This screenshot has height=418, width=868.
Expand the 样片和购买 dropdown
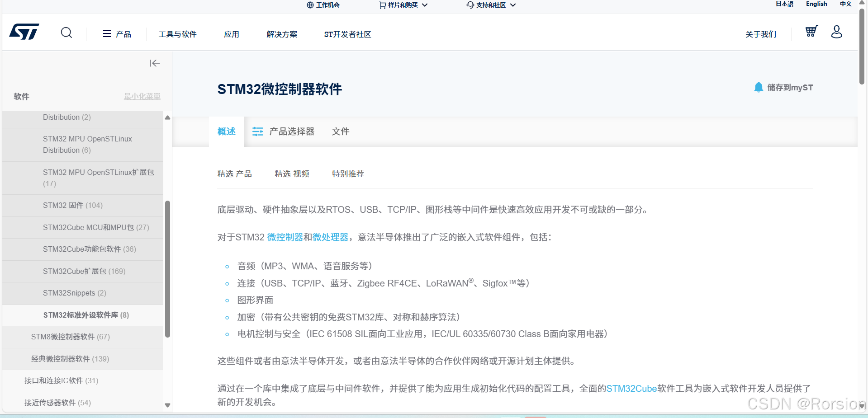(x=425, y=5)
